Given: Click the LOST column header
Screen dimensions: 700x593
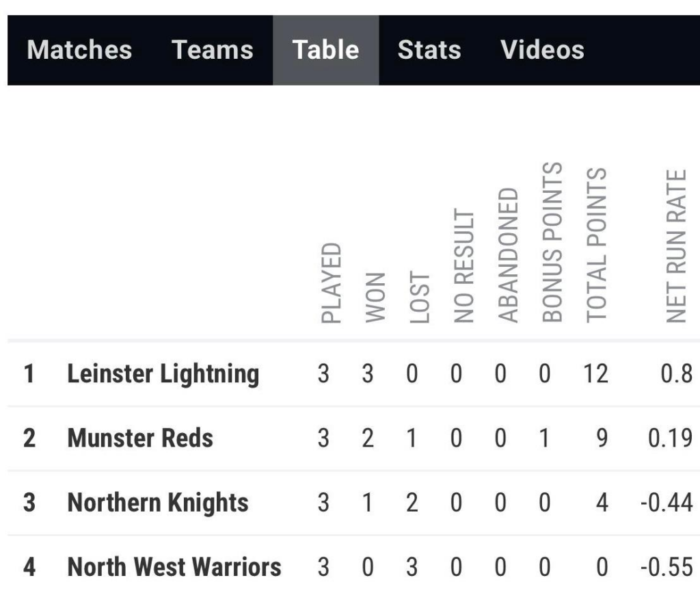Looking at the screenshot, I should tap(420, 297).
